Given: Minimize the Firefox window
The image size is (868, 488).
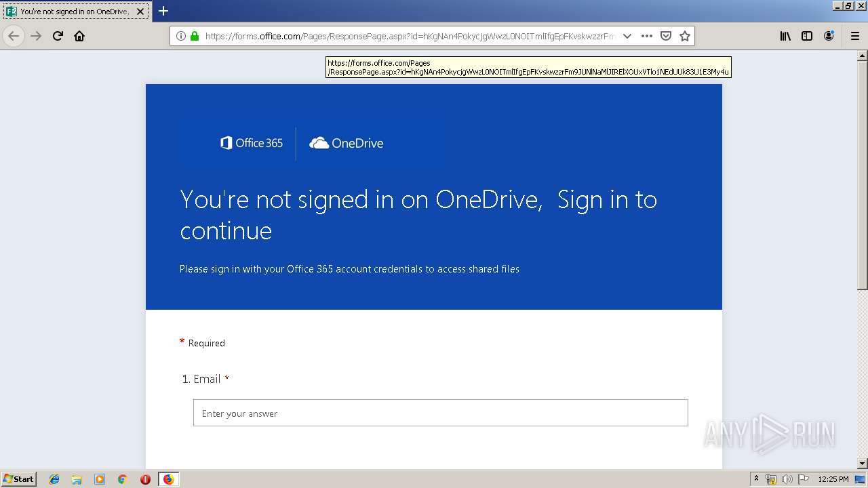Looking at the screenshot, I should 838,5.
